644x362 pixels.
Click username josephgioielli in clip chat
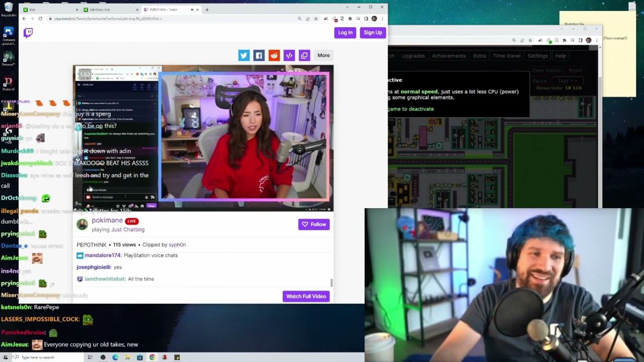93,267
